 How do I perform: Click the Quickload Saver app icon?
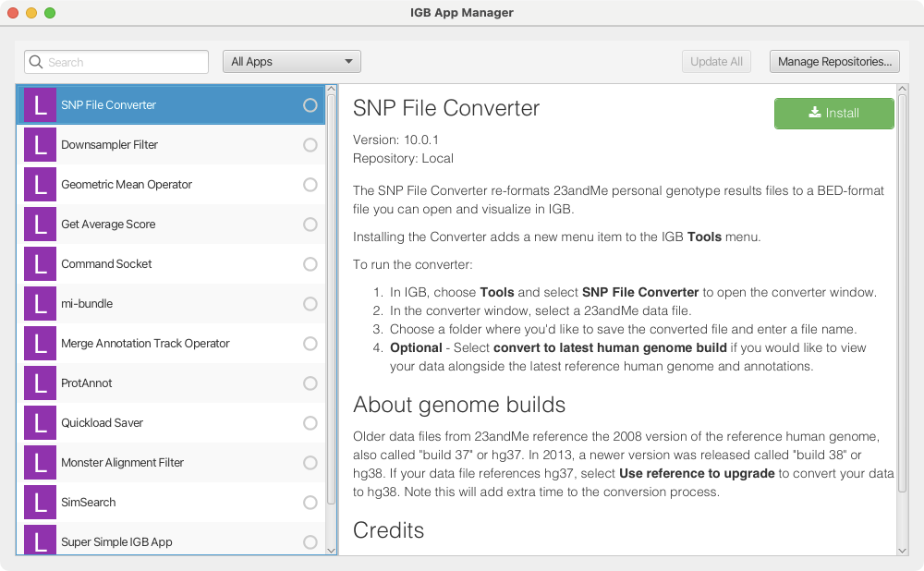pos(40,423)
